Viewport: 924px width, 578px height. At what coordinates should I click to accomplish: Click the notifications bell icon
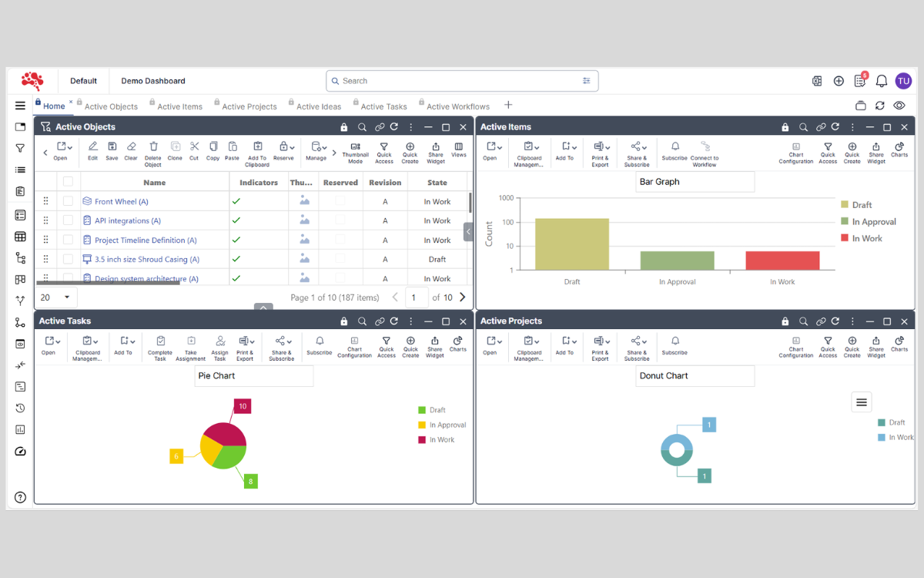882,81
